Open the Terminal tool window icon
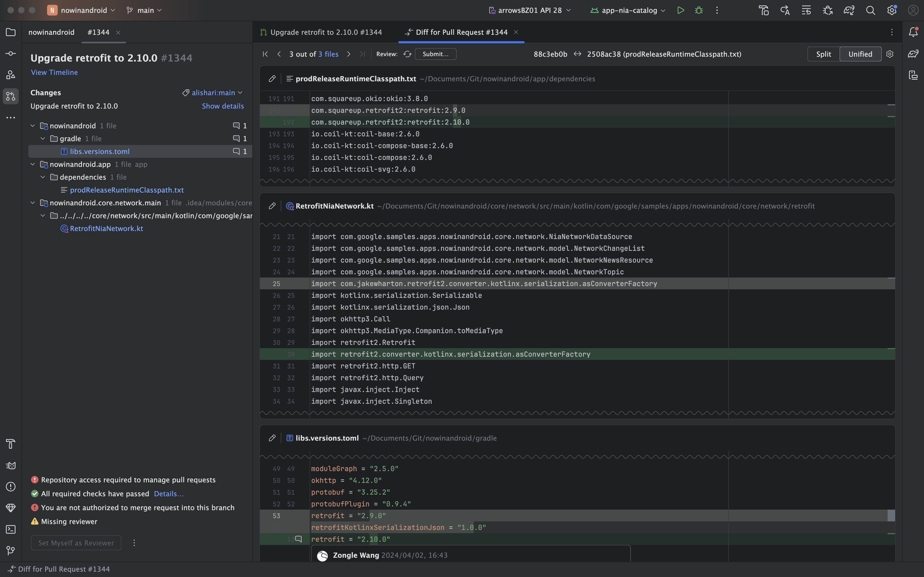 pyautogui.click(x=11, y=529)
